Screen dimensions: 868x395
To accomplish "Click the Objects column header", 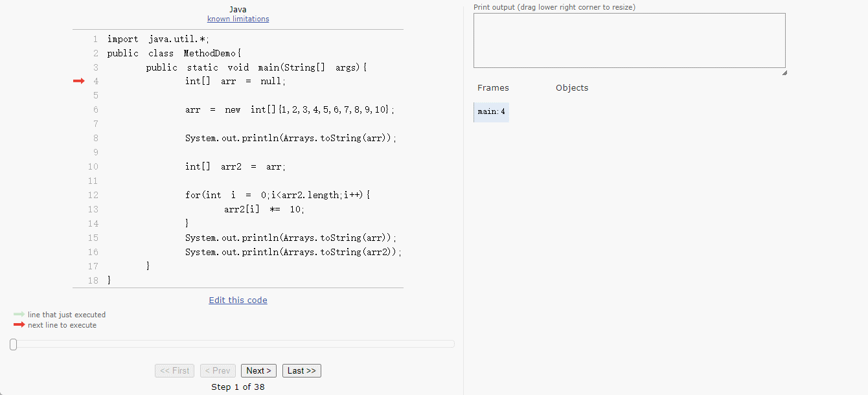I will coord(571,88).
